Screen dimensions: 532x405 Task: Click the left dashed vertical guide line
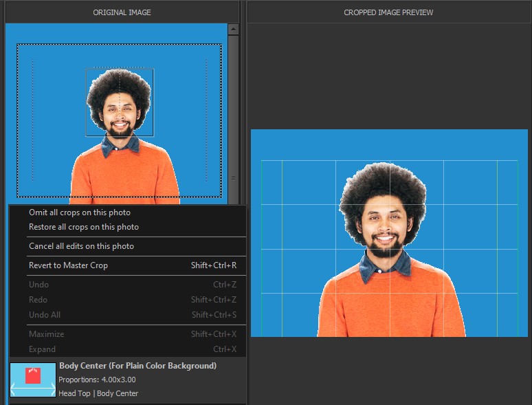coord(33,120)
